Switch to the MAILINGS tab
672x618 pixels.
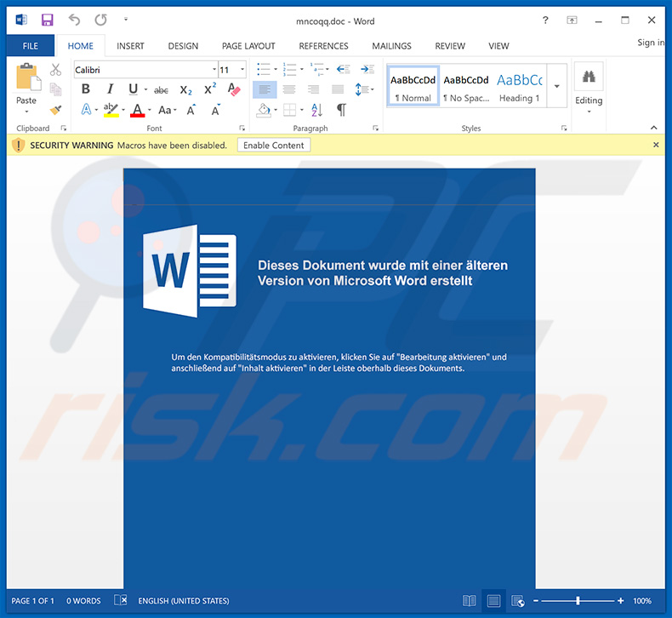391,46
